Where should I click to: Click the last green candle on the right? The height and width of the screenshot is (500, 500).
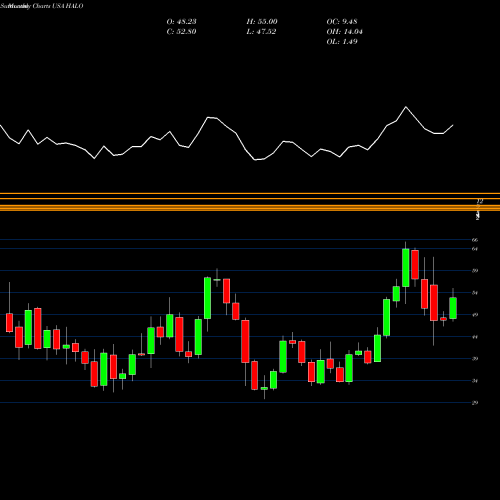point(453,308)
